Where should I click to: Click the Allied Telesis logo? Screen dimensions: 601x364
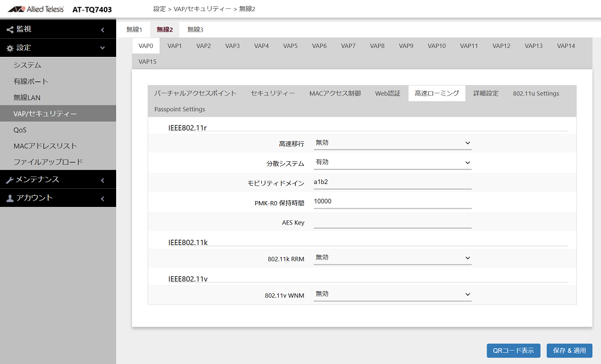(x=36, y=9)
